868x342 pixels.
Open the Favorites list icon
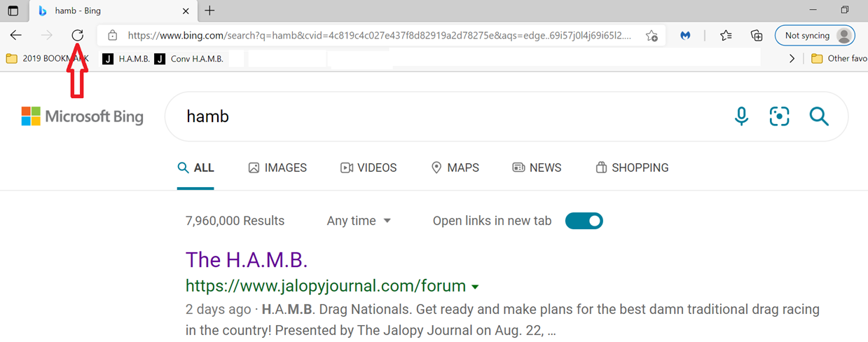pyautogui.click(x=726, y=36)
